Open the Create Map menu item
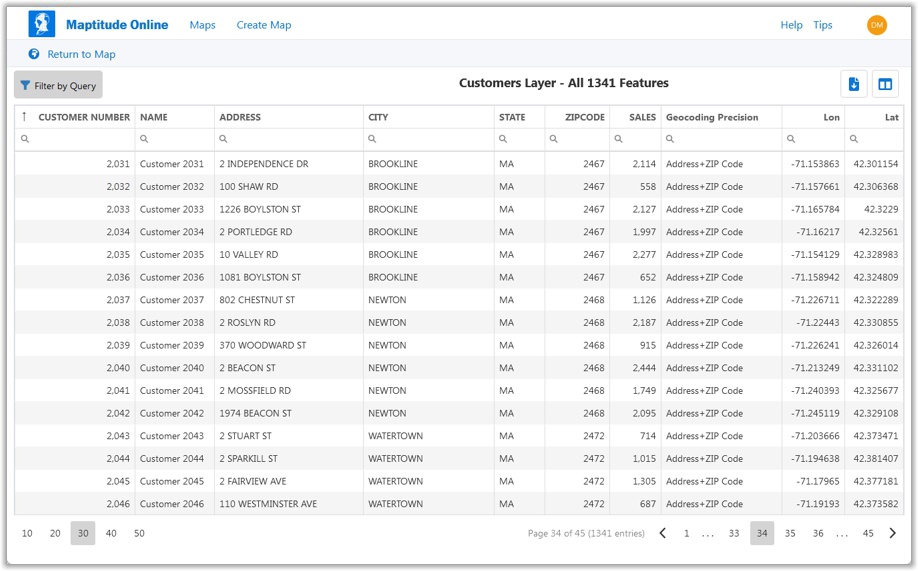The height and width of the screenshot is (571, 918). point(264,25)
